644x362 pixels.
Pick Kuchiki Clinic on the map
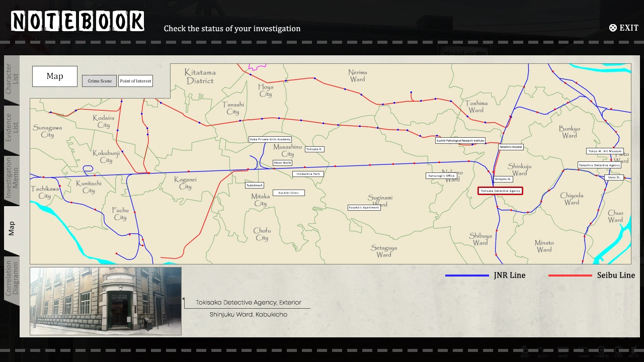pos(289,193)
